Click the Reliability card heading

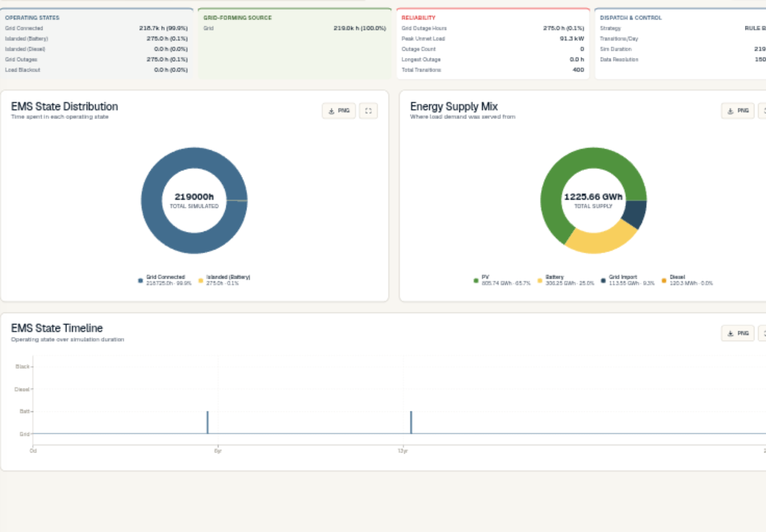418,18
